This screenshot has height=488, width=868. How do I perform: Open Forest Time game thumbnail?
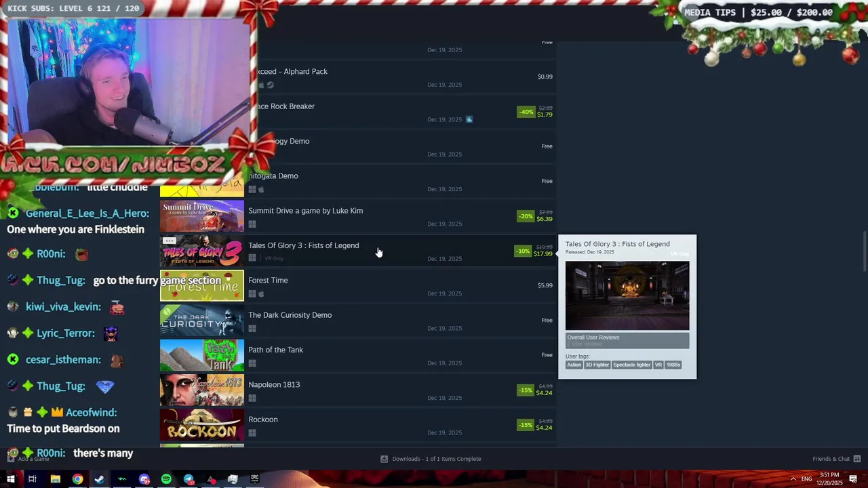[202, 286]
